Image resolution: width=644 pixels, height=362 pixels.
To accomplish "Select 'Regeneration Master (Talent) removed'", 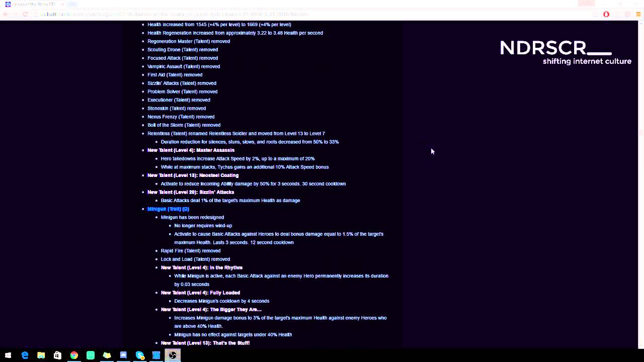I will pos(189,41).
